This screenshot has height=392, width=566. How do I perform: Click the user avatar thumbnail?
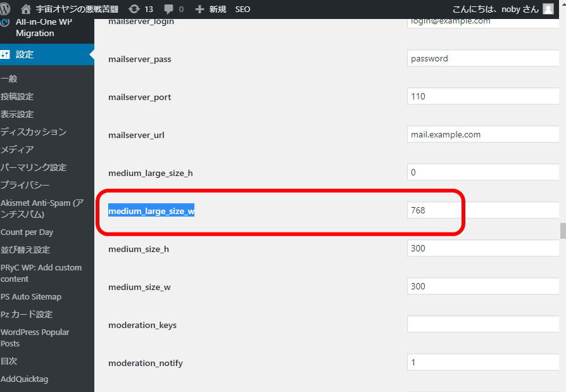click(x=548, y=9)
